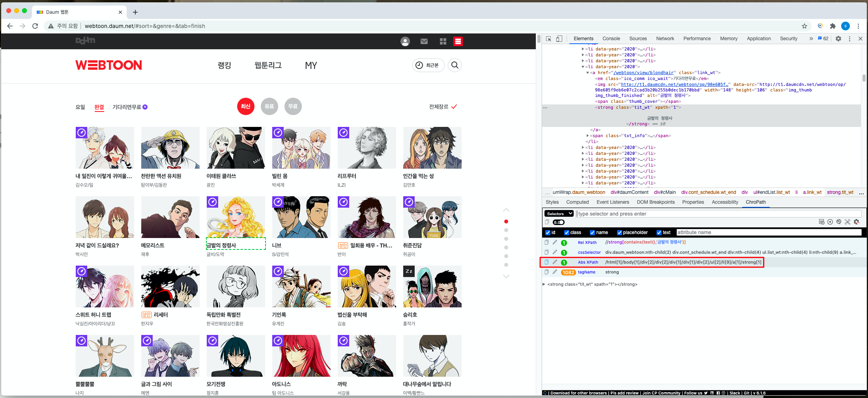Open the Computed styles tab
The width and height of the screenshot is (868, 398).
click(578, 202)
